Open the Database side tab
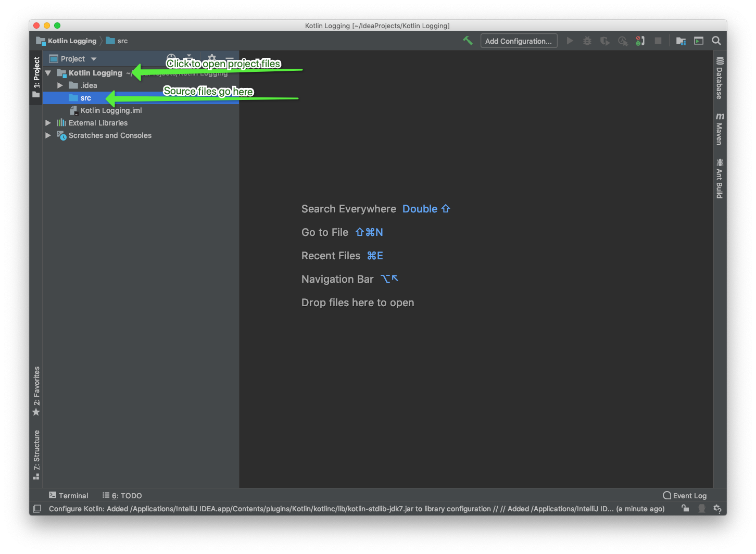 pyautogui.click(x=720, y=78)
